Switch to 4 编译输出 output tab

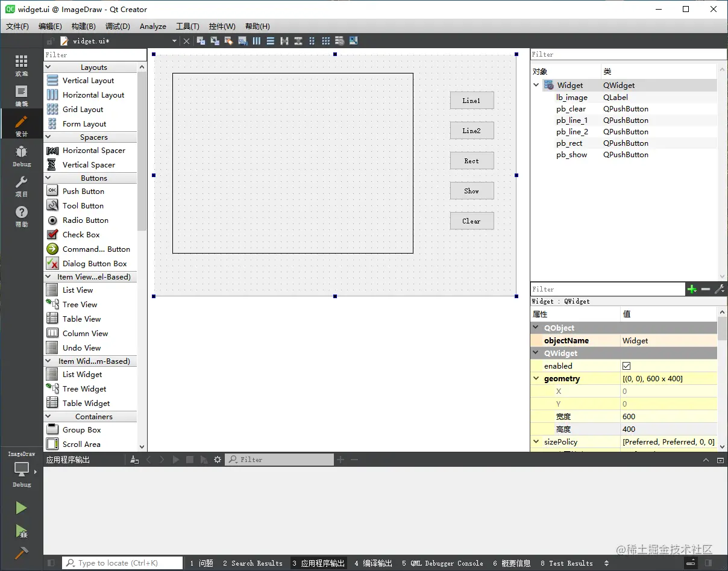click(x=373, y=563)
